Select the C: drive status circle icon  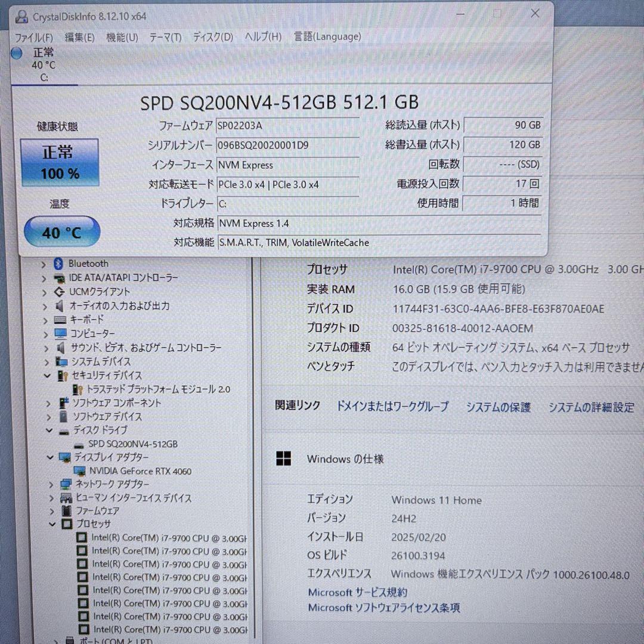[x=17, y=54]
